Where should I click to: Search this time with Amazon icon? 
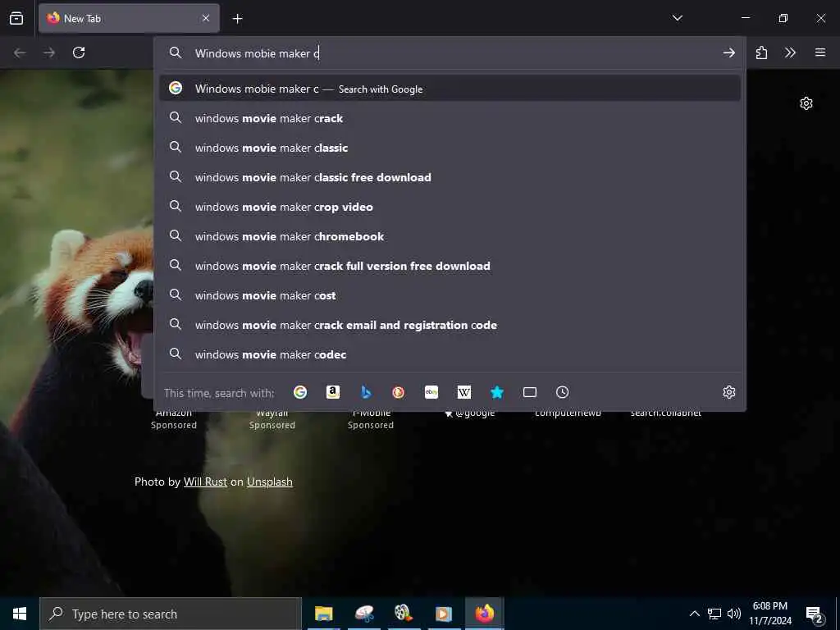333,392
